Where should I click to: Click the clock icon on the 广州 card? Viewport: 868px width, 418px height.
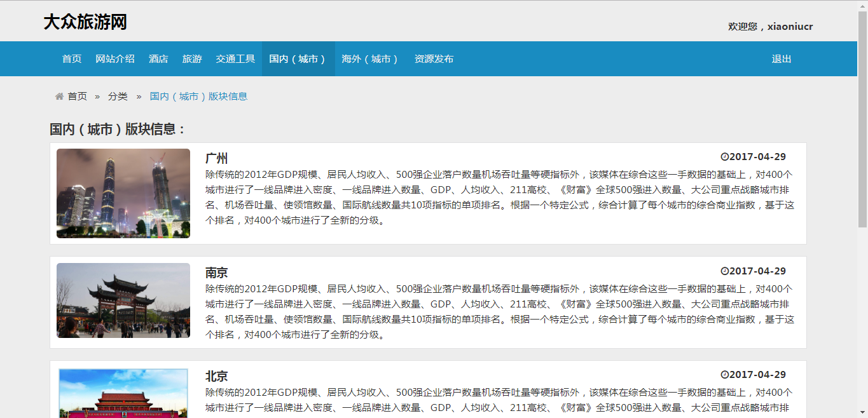[724, 157]
